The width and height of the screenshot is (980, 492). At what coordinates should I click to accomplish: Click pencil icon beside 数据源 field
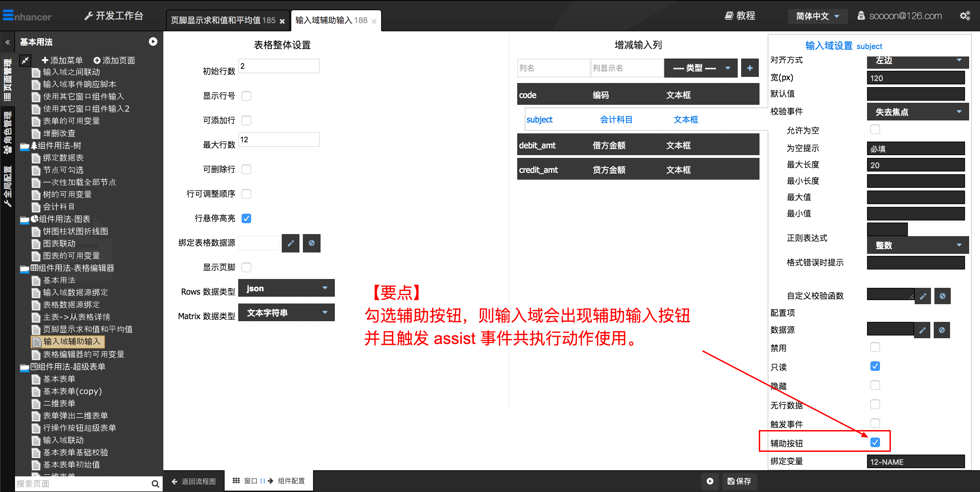[922, 330]
